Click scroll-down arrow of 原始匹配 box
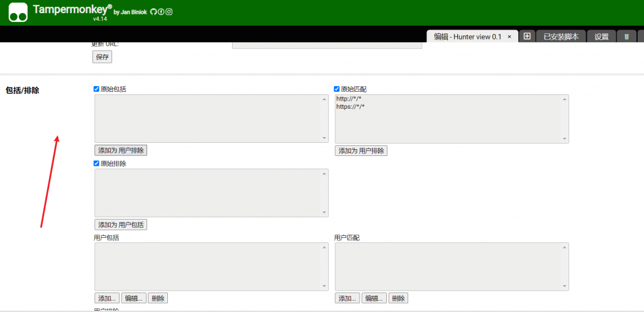This screenshot has height=312, width=644. coord(564,139)
